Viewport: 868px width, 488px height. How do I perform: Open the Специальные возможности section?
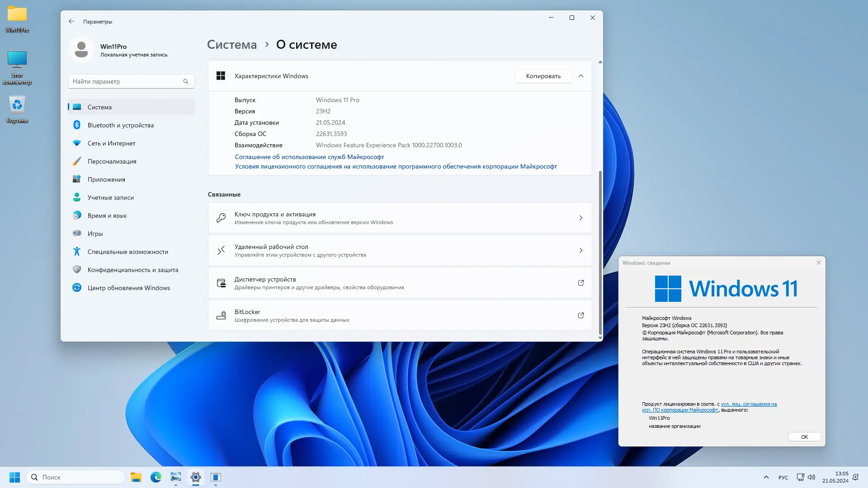[127, 252]
